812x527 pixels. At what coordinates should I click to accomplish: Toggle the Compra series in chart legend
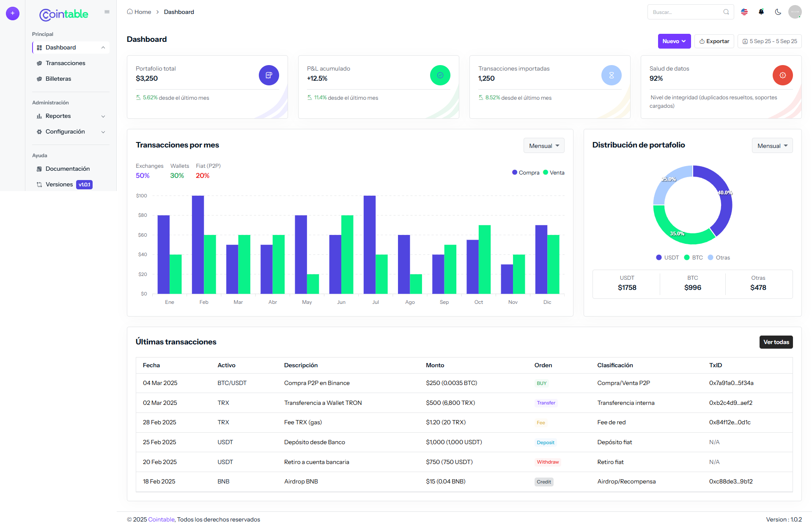526,172
